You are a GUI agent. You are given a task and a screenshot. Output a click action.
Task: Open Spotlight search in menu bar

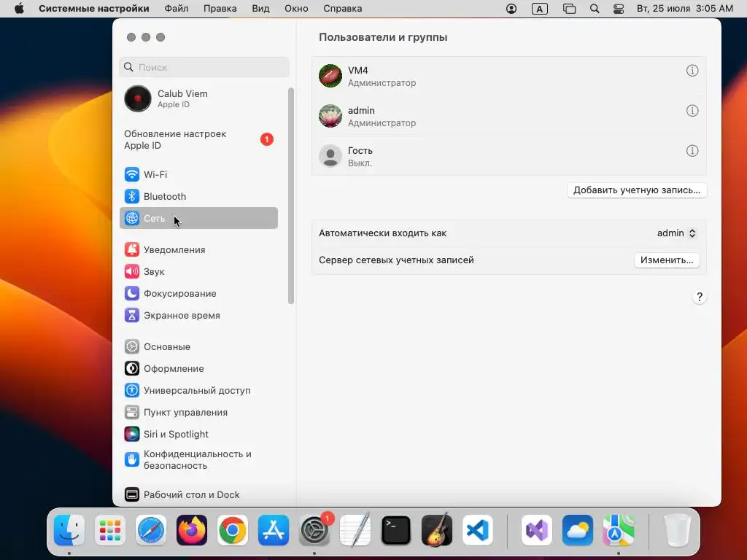point(595,9)
